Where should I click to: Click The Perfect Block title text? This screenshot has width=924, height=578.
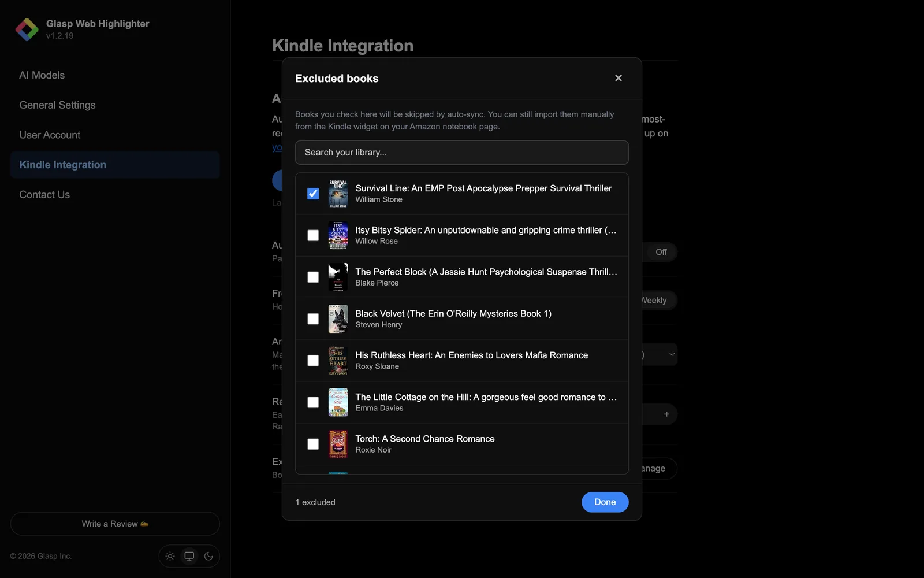coord(486,272)
